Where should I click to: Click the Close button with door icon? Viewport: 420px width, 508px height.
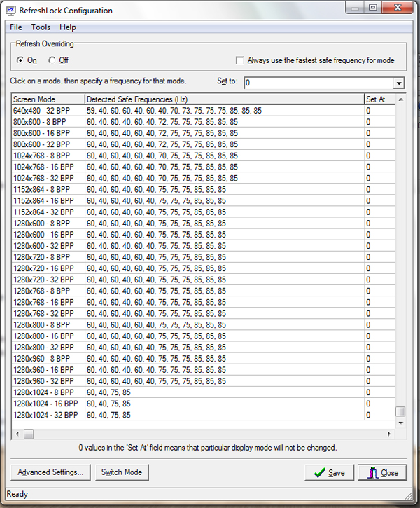pos(382,473)
